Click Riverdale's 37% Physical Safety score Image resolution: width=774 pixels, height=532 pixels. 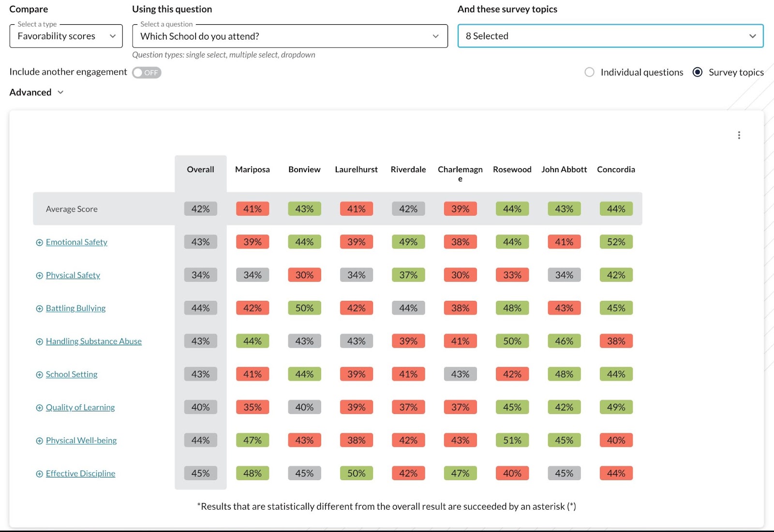(408, 275)
